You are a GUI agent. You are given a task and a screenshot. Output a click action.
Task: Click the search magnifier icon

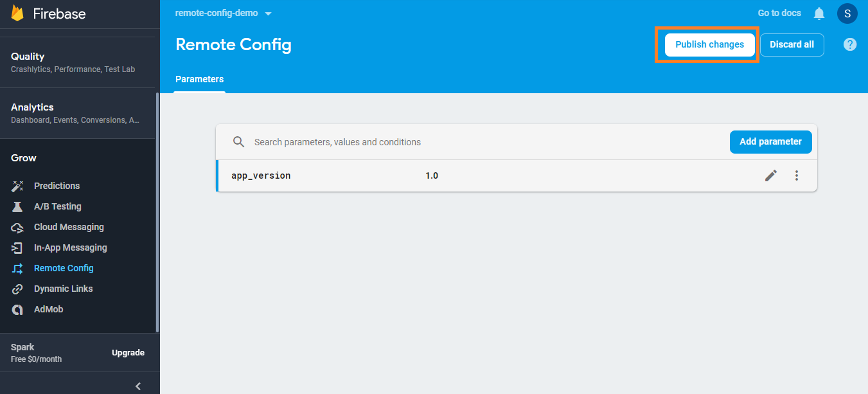[238, 141]
